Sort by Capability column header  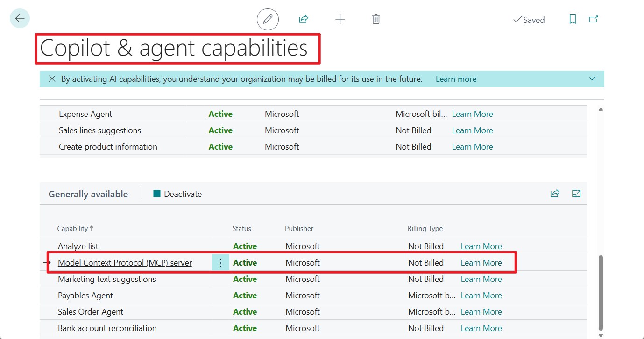coord(75,229)
